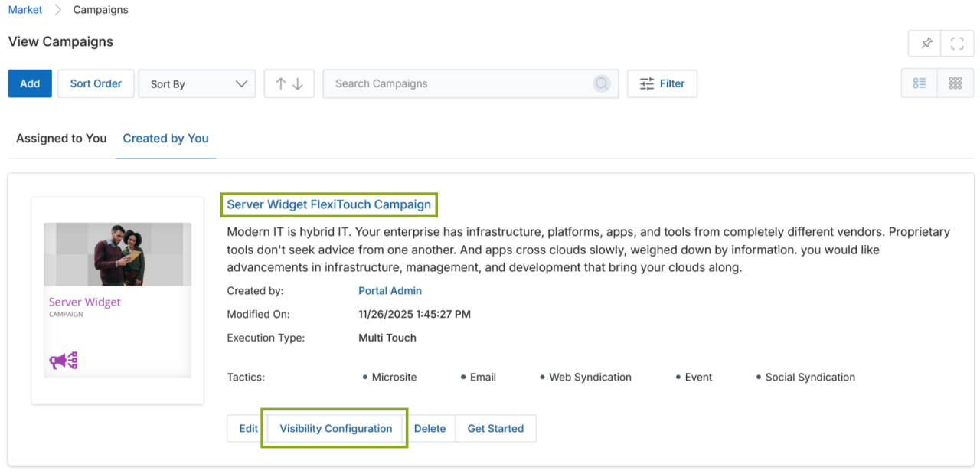Click the Multi Touch execution type value
Image resolution: width=980 pixels, height=474 pixels.
click(x=387, y=338)
